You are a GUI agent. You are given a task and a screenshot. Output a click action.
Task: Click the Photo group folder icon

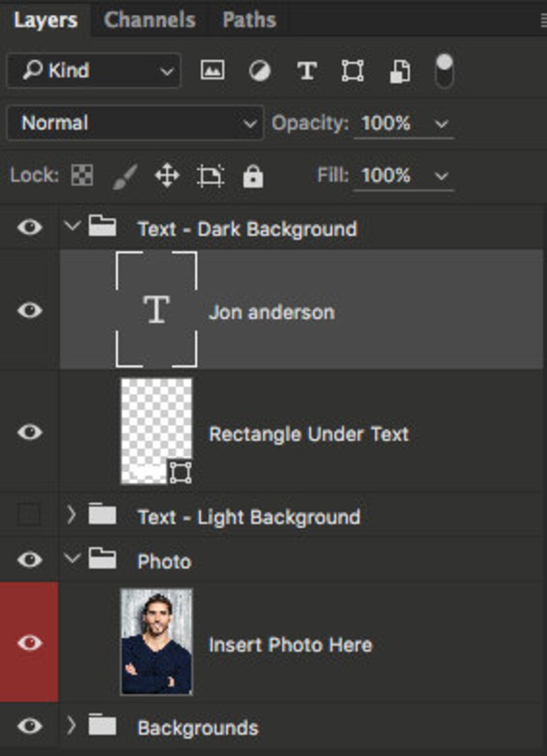pos(102,559)
